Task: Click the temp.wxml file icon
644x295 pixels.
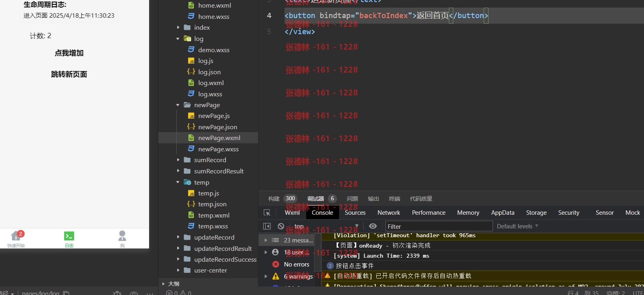Action: click(x=191, y=215)
